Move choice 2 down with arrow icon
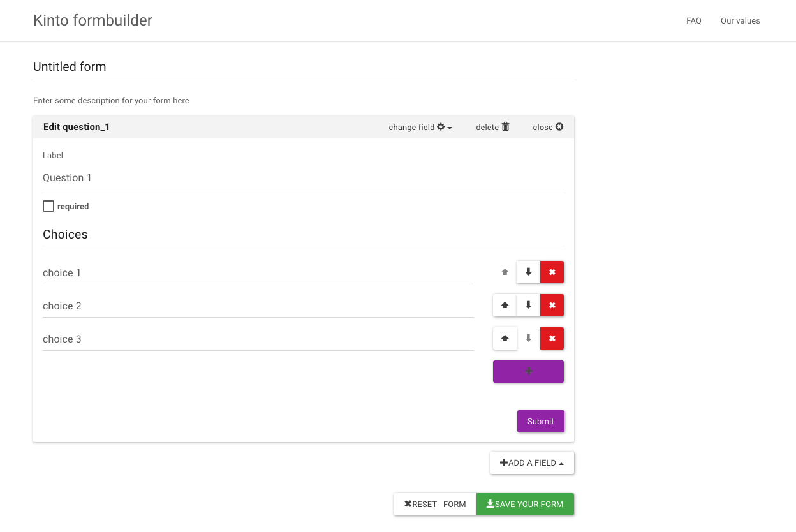The image size is (796, 532). pos(528,305)
